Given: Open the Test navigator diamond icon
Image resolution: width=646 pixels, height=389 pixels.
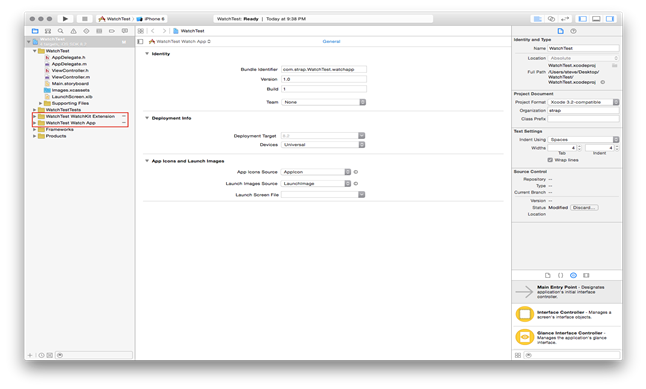Looking at the screenshot, I should [86, 31].
